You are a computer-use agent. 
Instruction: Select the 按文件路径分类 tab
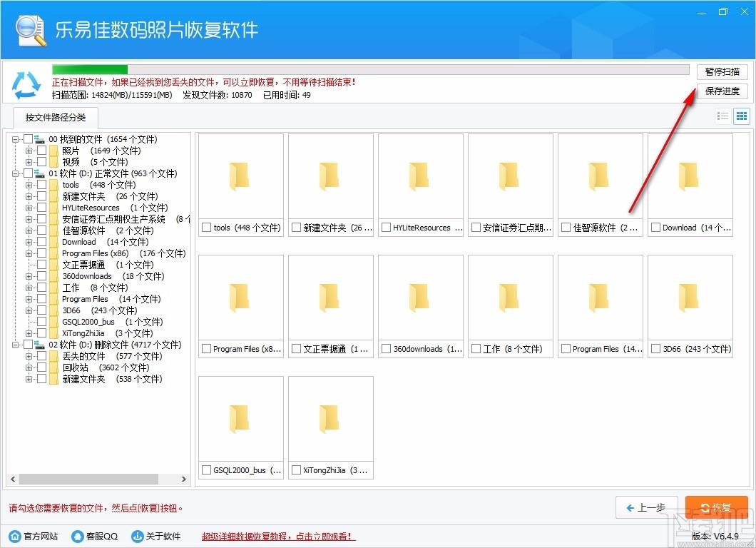[56, 117]
